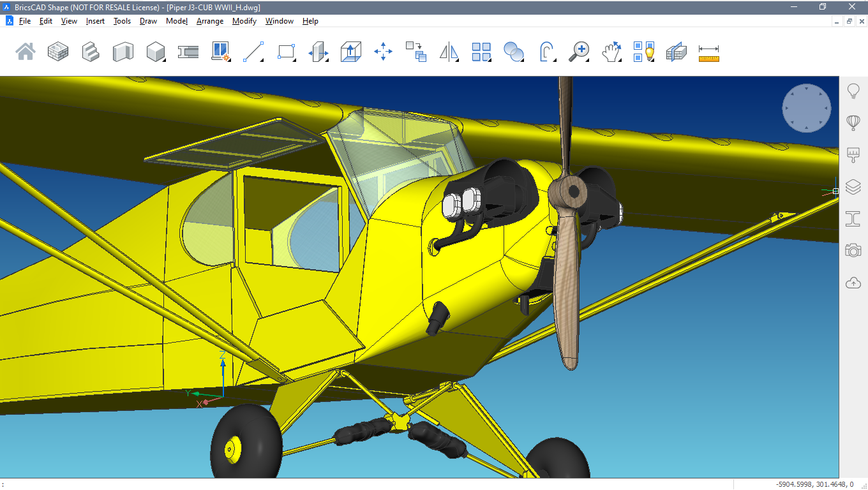The width and height of the screenshot is (868, 490).
Task: Click the command line prompt field
Action: coord(367,484)
